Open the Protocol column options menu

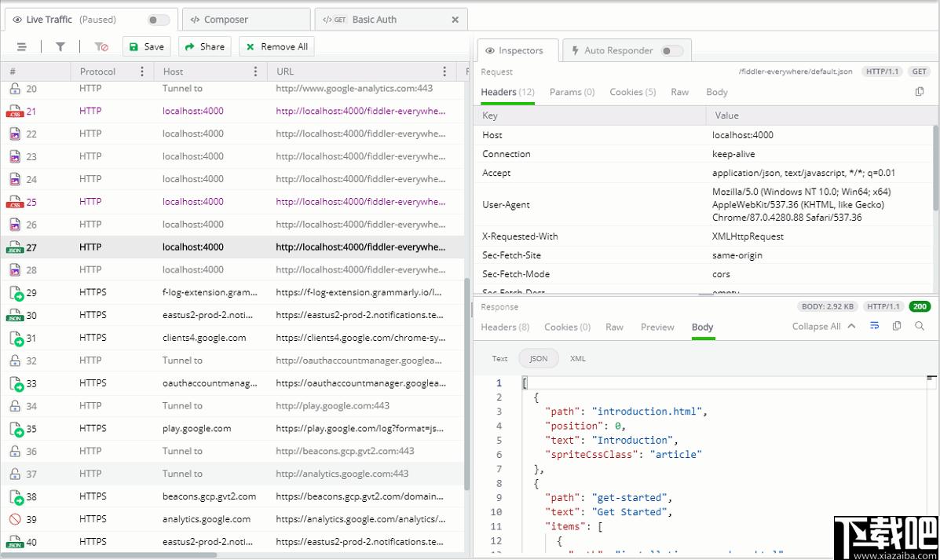pos(142,71)
